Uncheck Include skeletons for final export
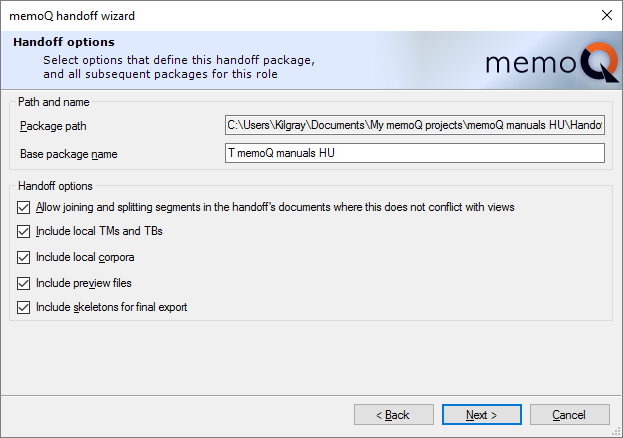The height and width of the screenshot is (438, 623). [x=24, y=308]
